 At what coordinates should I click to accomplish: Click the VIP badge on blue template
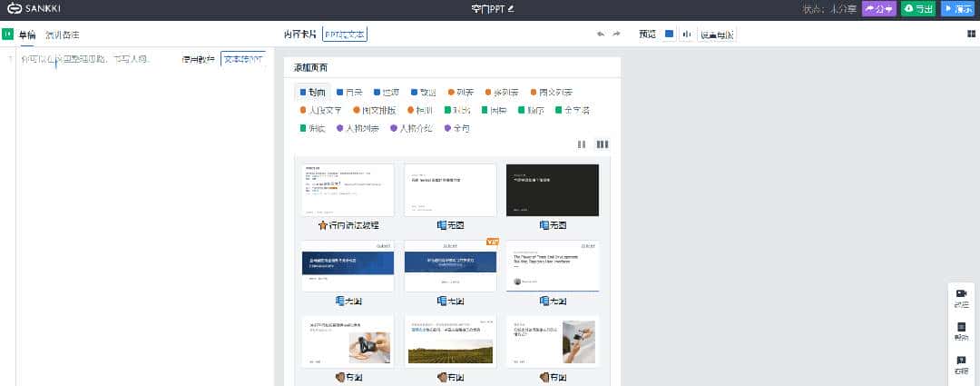(492, 241)
